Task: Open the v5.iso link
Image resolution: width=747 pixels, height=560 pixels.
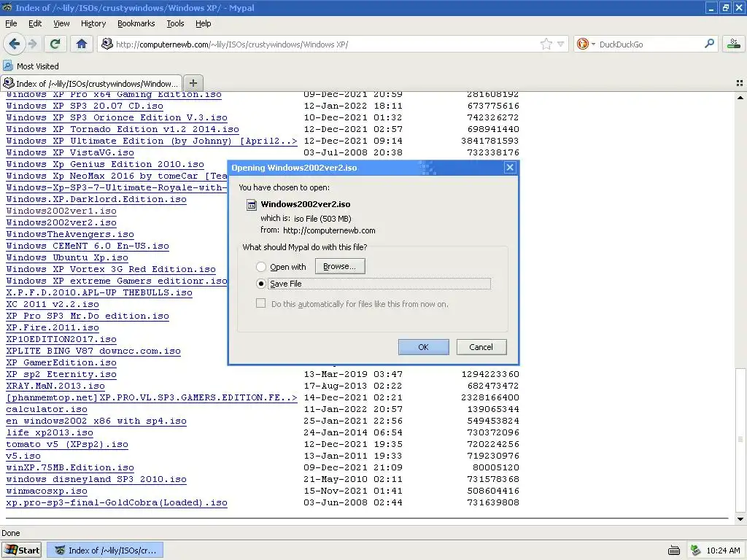Action: (x=23, y=456)
